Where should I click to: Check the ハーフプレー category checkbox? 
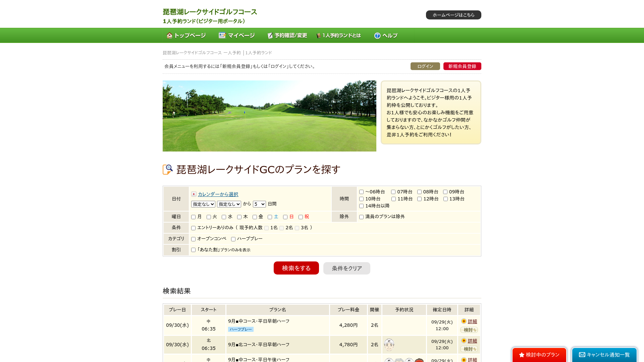(x=233, y=239)
